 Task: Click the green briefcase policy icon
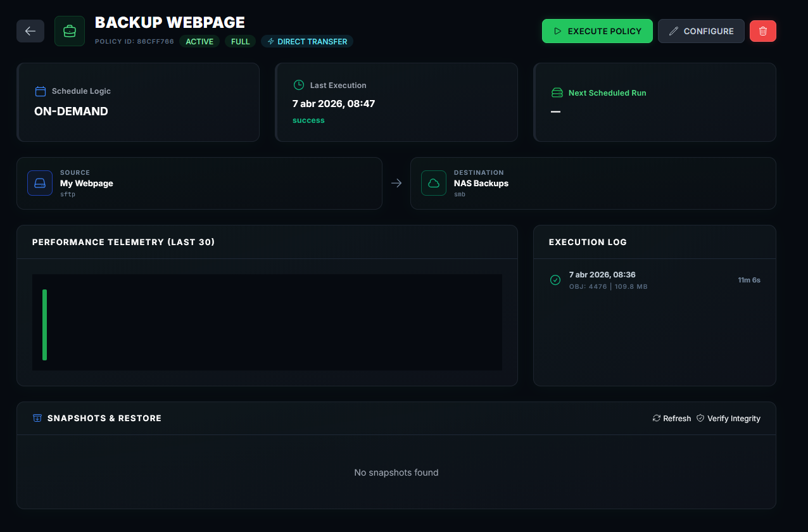[x=70, y=31]
